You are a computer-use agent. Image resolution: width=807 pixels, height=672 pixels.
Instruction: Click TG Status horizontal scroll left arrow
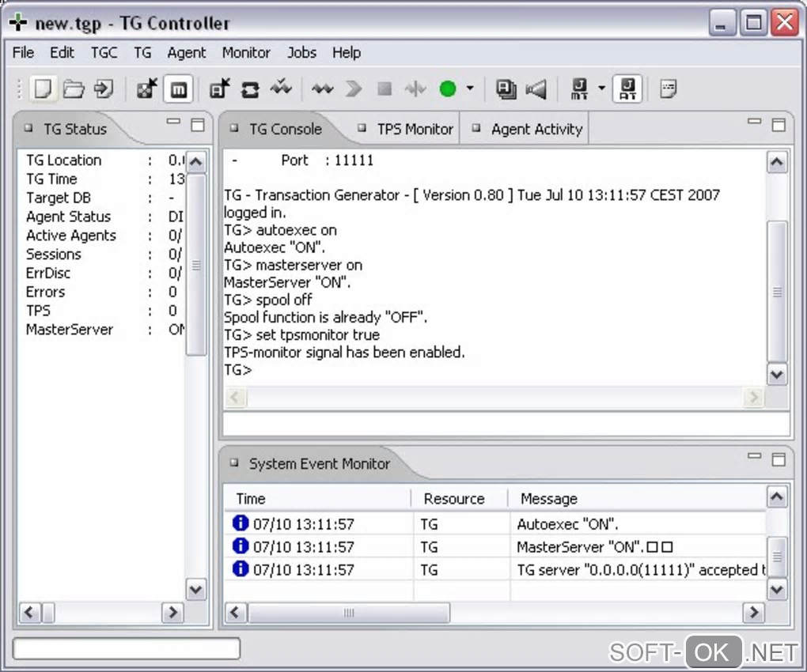[x=29, y=613]
